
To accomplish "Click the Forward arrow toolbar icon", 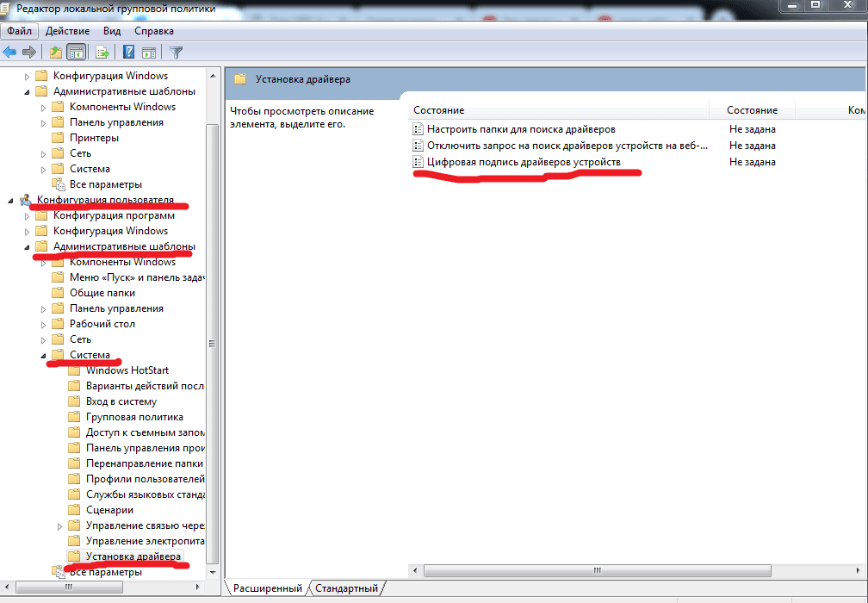I will click(28, 52).
